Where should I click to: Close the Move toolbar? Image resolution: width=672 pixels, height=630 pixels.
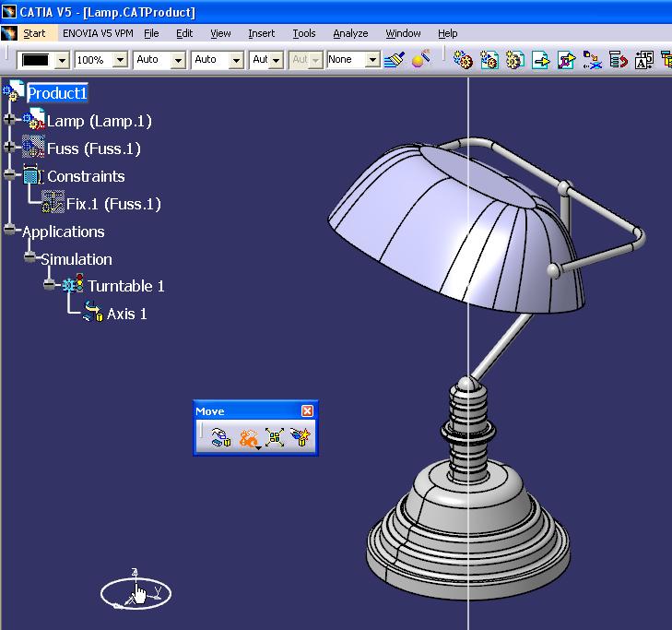pos(307,410)
